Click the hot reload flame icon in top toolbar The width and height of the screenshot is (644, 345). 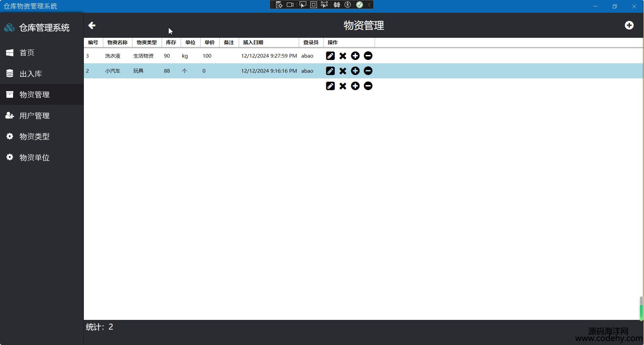[337, 5]
